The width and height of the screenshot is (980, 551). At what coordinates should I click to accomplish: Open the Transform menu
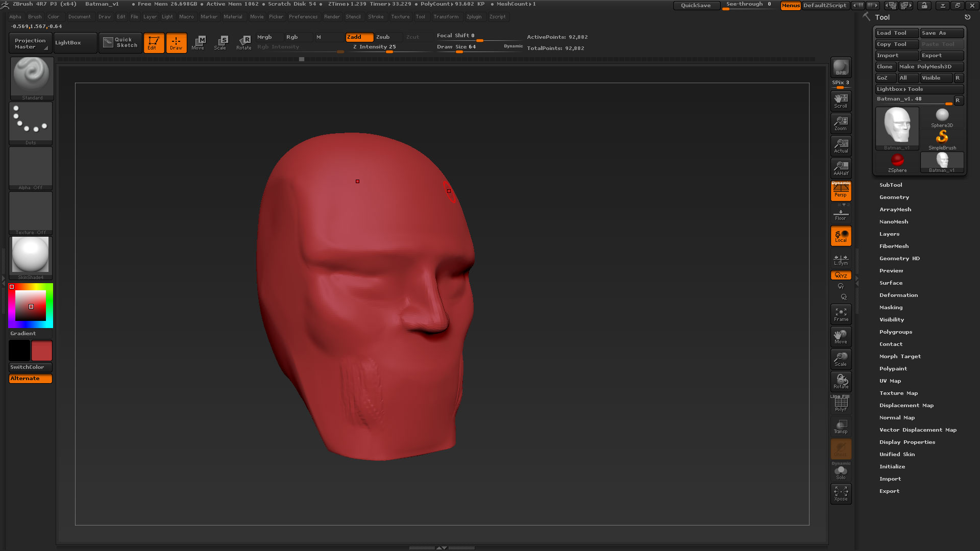tap(446, 17)
